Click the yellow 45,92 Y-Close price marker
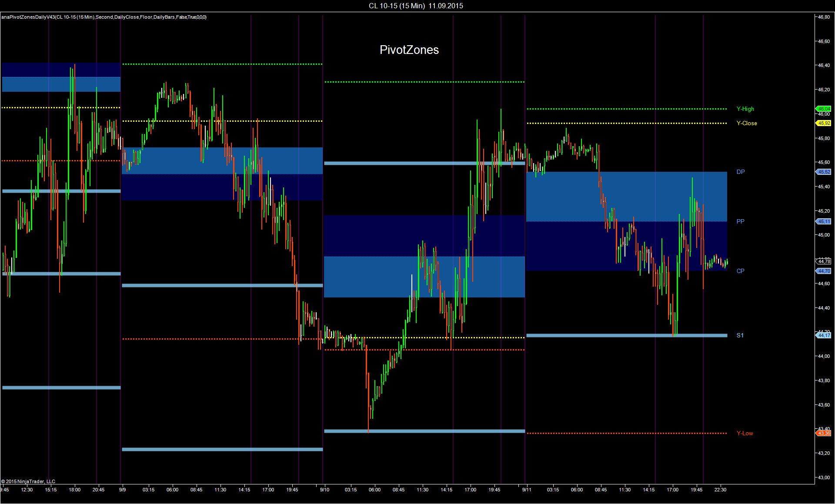835x504 pixels. (824, 123)
